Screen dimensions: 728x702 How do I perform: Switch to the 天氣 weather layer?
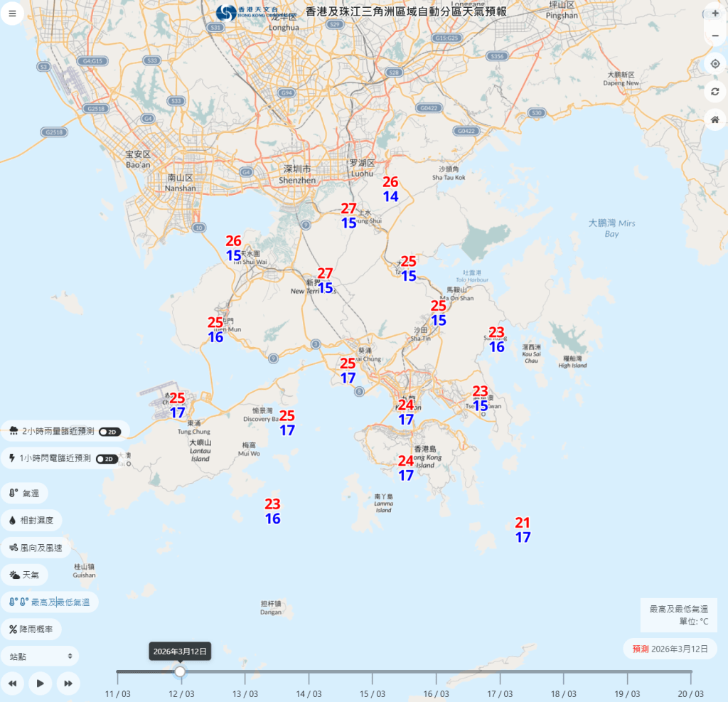28,575
